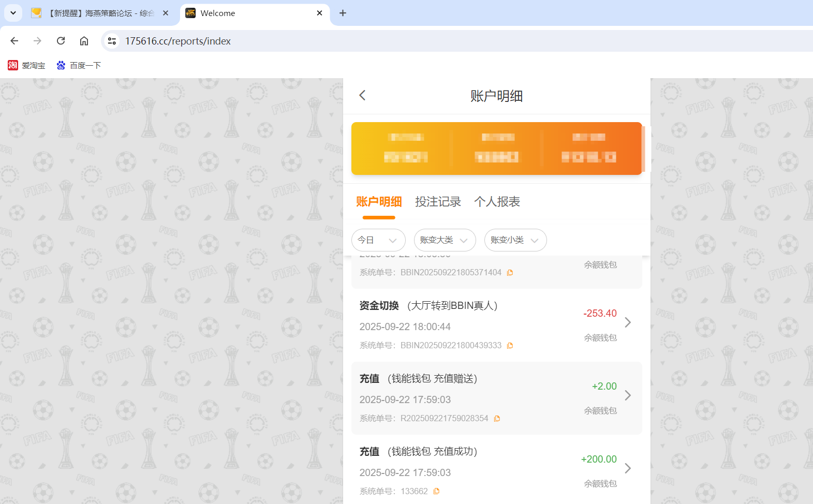This screenshot has height=504, width=813.
Task: Open a new browser tab
Action: coord(343,13)
